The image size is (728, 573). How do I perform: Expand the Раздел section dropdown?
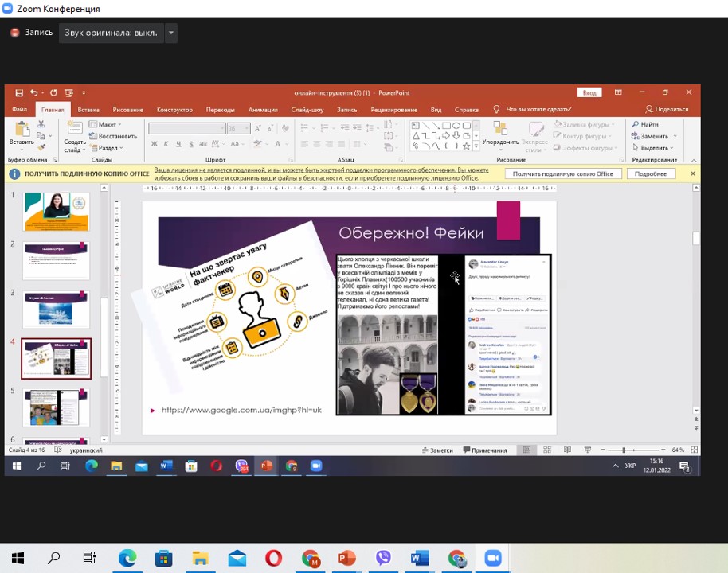tap(109, 147)
